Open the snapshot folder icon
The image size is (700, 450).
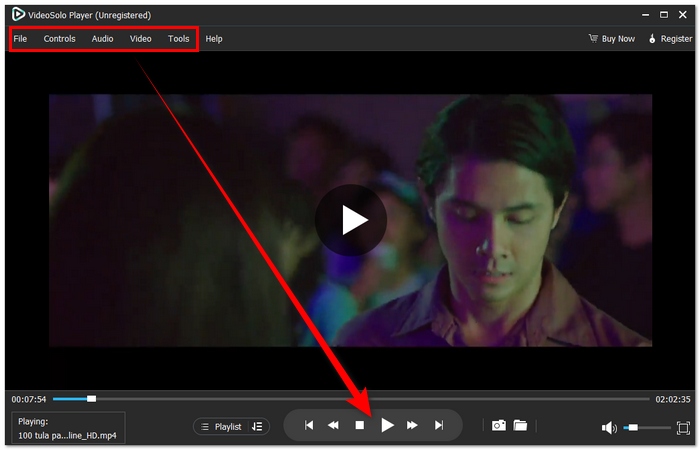coord(520,425)
